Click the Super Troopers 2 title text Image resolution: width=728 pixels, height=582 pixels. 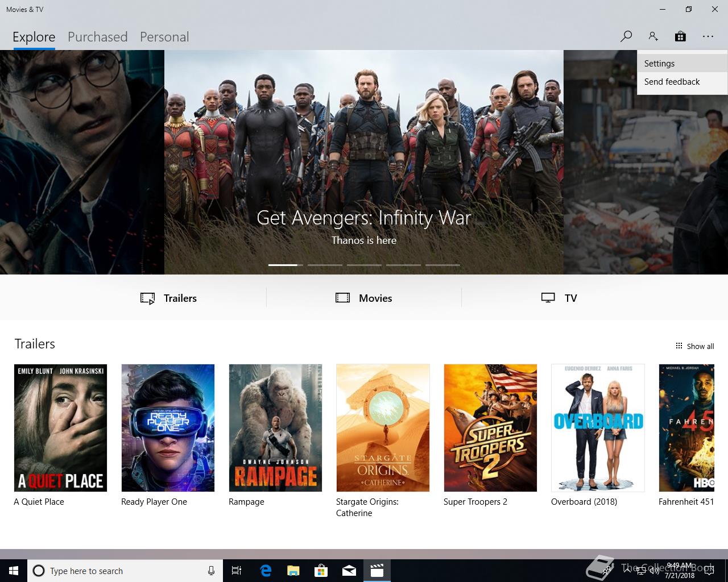(475, 502)
